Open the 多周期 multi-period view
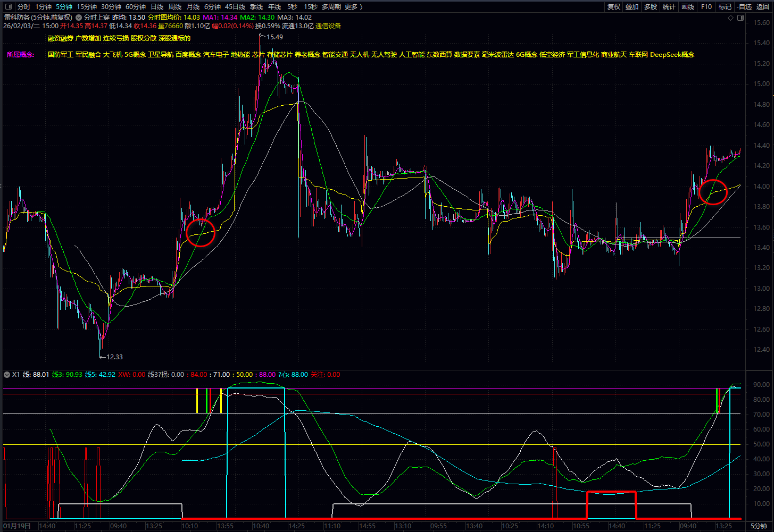This screenshot has width=774, height=532. point(331,7)
